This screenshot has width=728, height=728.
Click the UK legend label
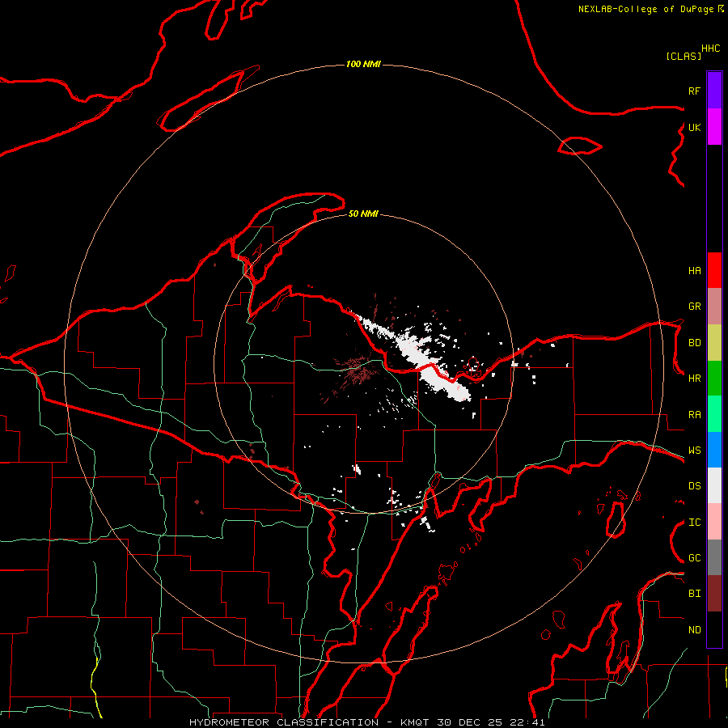coord(694,127)
